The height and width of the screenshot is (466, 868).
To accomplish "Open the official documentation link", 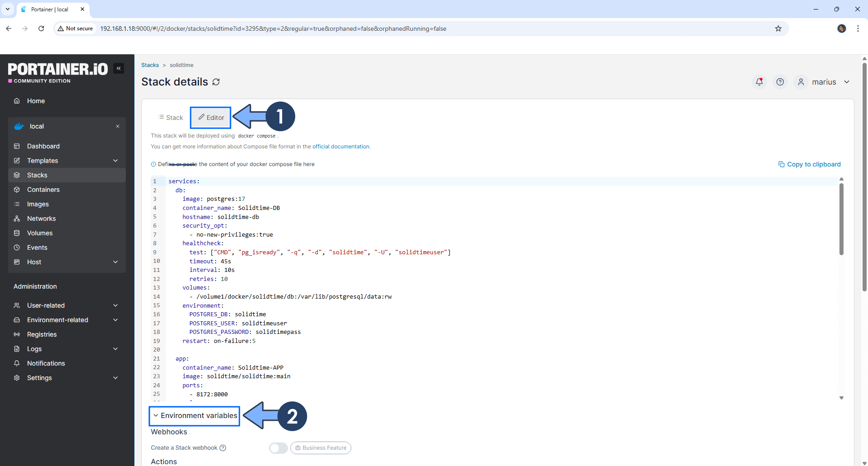I will coord(340,147).
